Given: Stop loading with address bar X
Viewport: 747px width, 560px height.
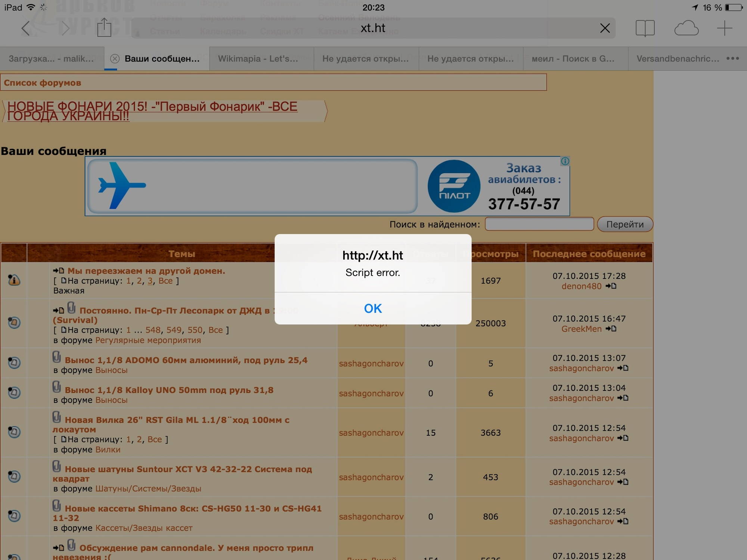Looking at the screenshot, I should (x=605, y=28).
